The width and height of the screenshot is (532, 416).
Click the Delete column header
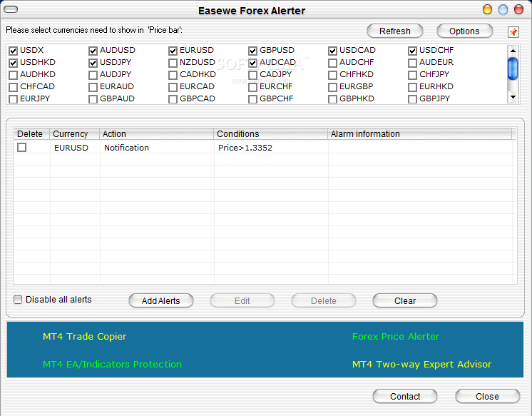click(x=31, y=134)
